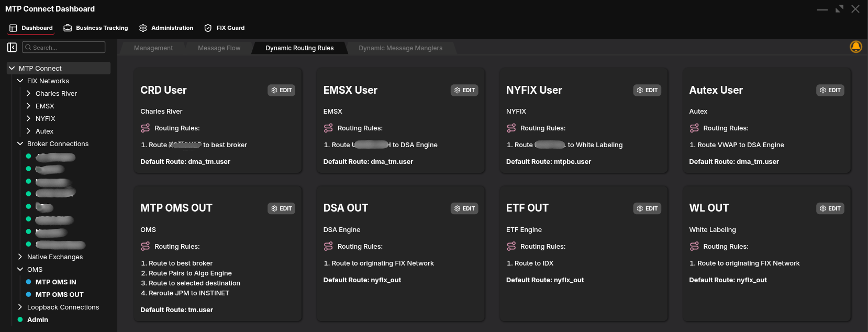
Task: Expand the Autex tree node
Action: (x=28, y=131)
